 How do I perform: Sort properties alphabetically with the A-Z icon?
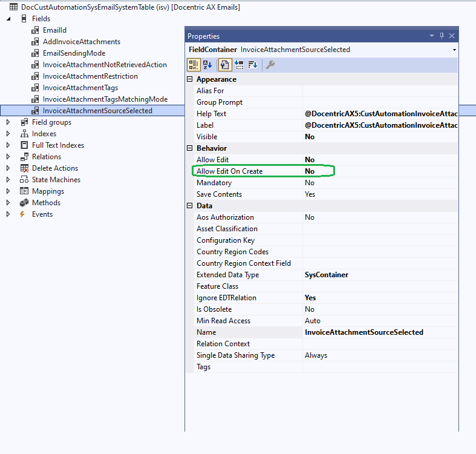tap(208, 65)
